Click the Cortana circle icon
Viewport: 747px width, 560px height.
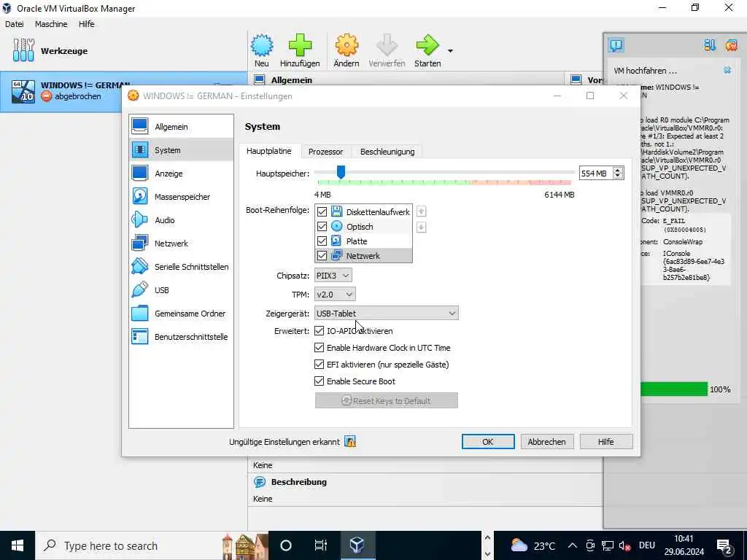coord(286,545)
